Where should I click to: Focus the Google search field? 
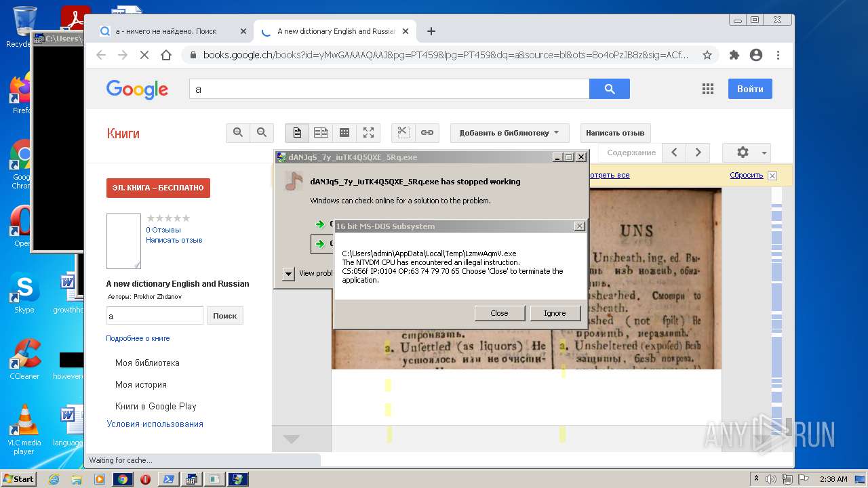coord(389,89)
